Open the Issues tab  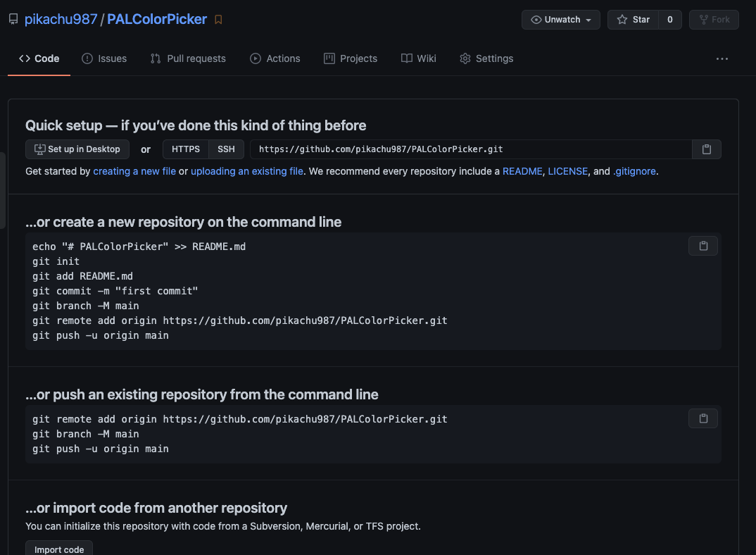104,59
